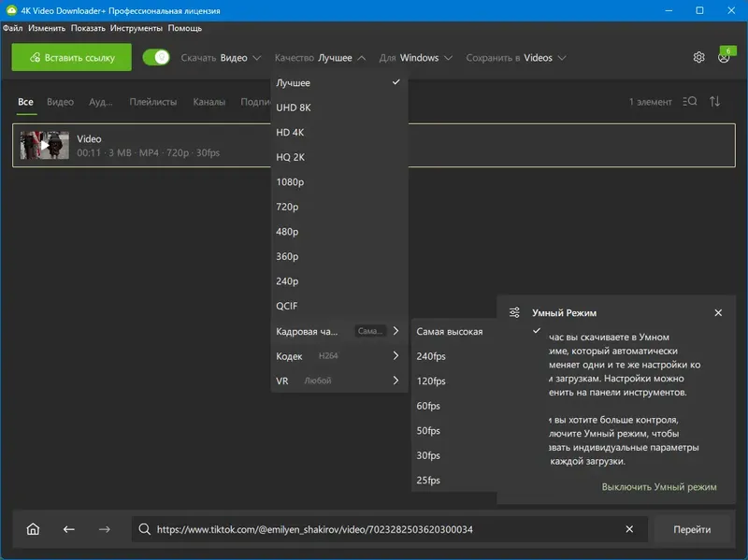Image resolution: width=748 pixels, height=560 pixels.
Task: Click the sort arrows icon
Action: [714, 102]
